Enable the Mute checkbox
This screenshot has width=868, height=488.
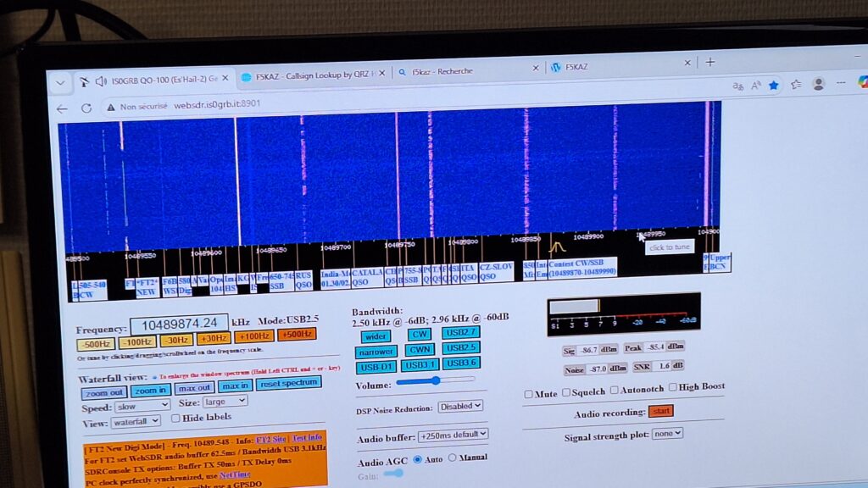(529, 393)
